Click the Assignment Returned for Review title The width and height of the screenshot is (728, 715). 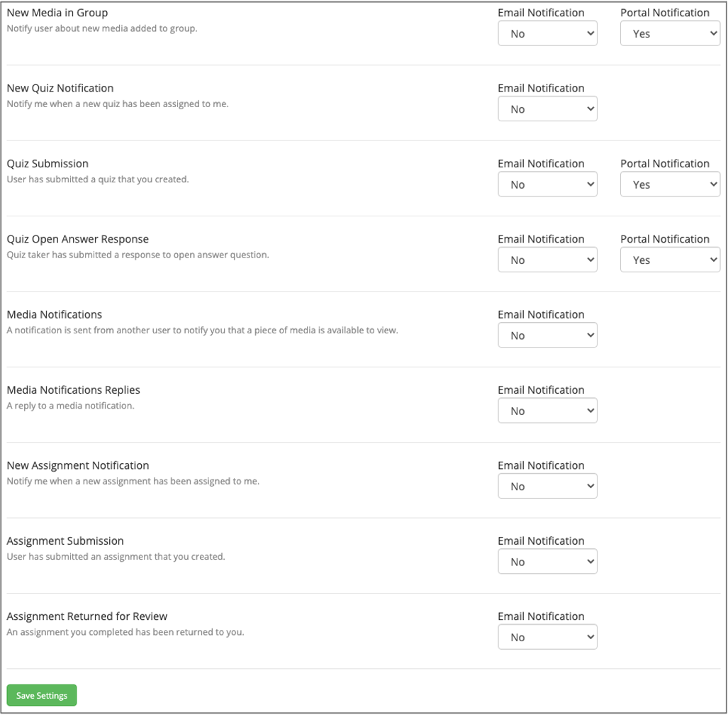(x=87, y=616)
